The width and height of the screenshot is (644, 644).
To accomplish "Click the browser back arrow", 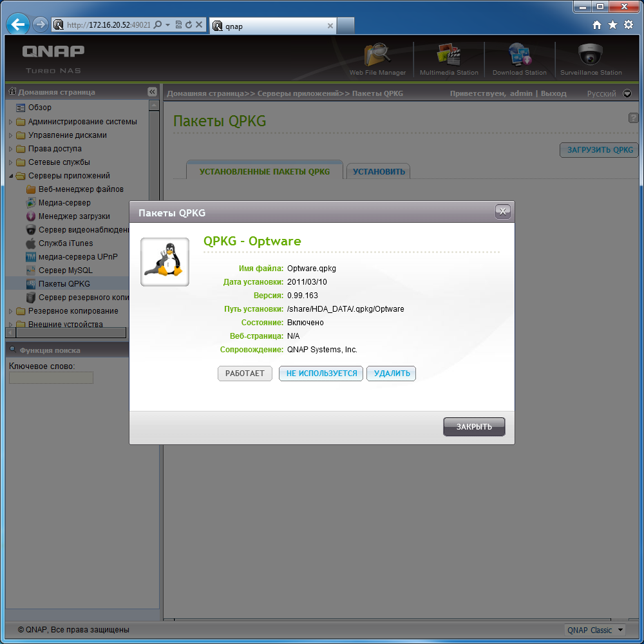I will [x=17, y=24].
